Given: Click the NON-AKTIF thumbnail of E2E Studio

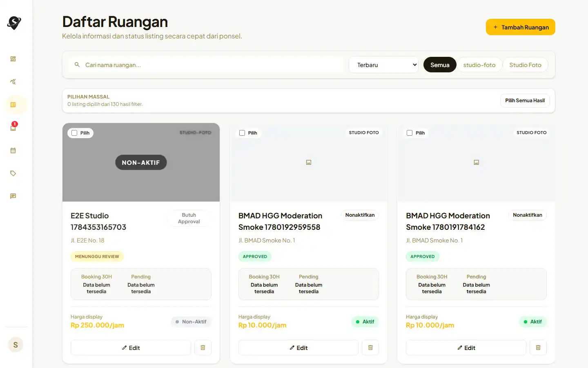Looking at the screenshot, I should (141, 162).
